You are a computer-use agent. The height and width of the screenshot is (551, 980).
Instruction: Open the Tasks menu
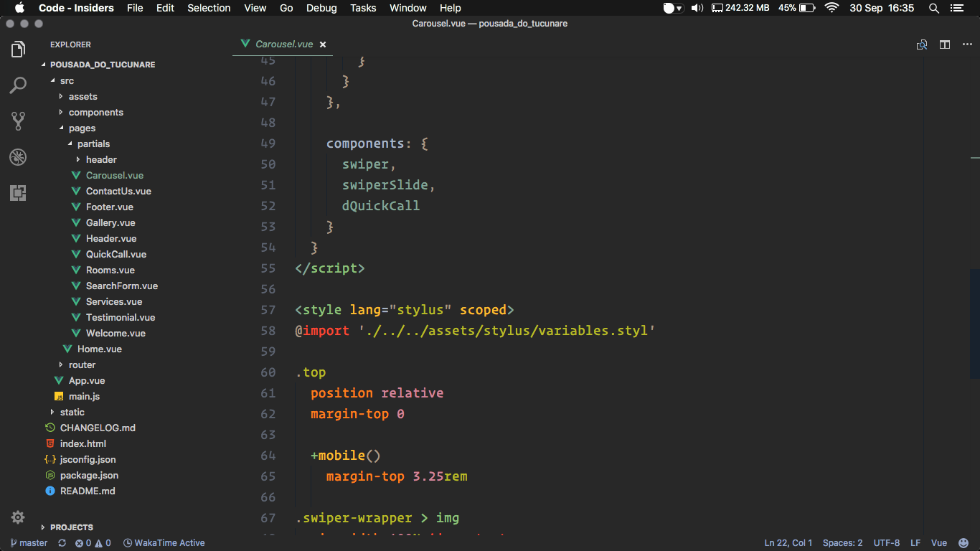pos(363,8)
